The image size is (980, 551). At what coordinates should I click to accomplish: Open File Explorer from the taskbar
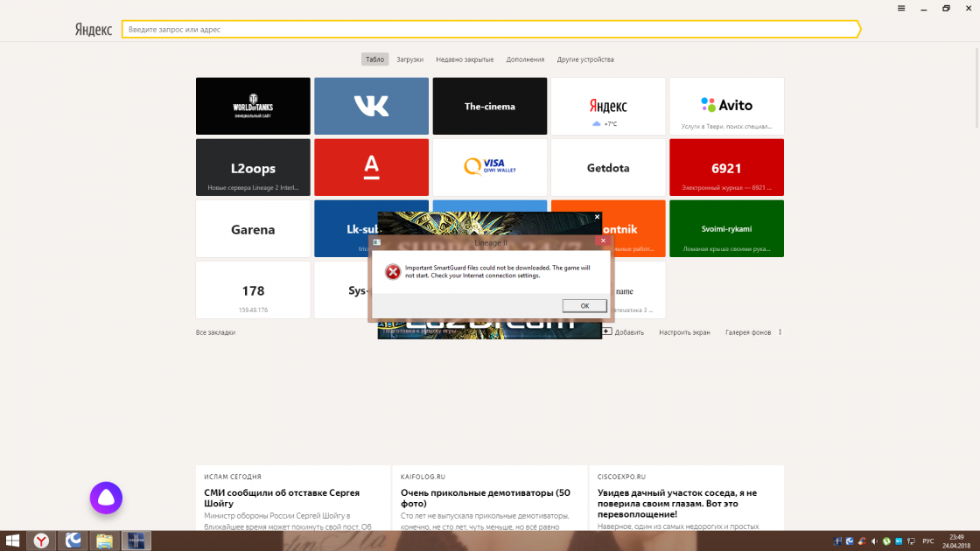(x=104, y=541)
